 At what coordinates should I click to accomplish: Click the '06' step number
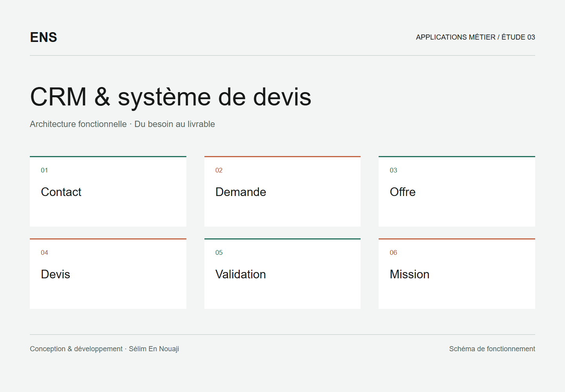click(x=394, y=253)
